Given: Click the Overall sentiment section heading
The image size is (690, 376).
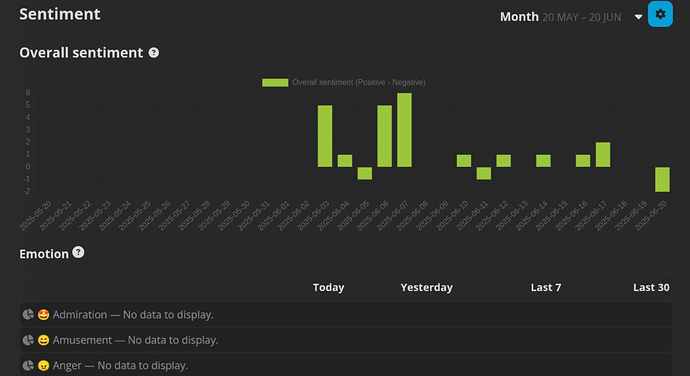Looking at the screenshot, I should click(x=81, y=53).
